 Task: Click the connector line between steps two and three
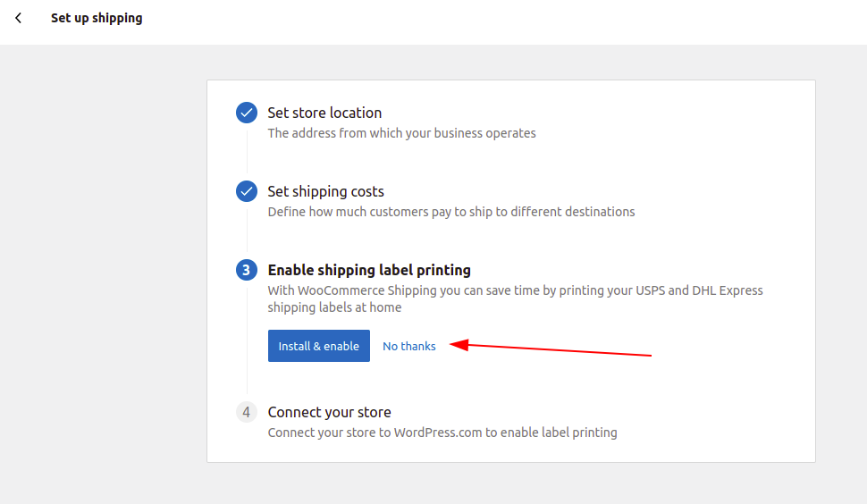pyautogui.click(x=247, y=231)
